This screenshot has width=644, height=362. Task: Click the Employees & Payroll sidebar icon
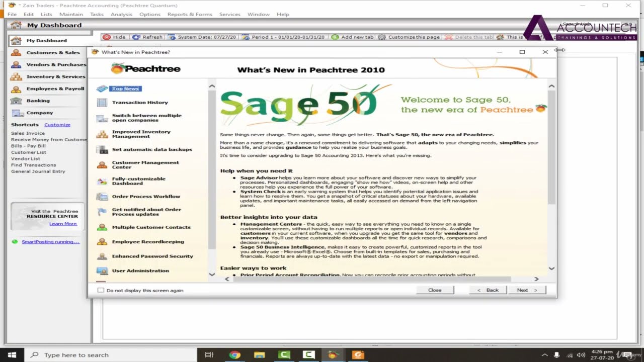point(17,88)
